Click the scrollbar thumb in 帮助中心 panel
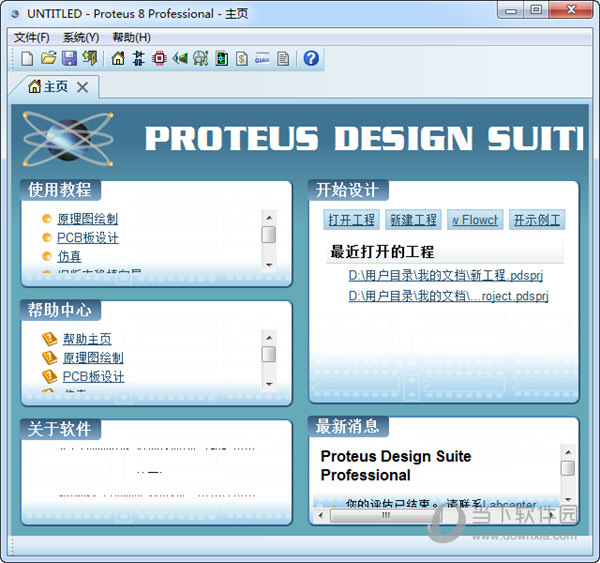 (x=269, y=354)
